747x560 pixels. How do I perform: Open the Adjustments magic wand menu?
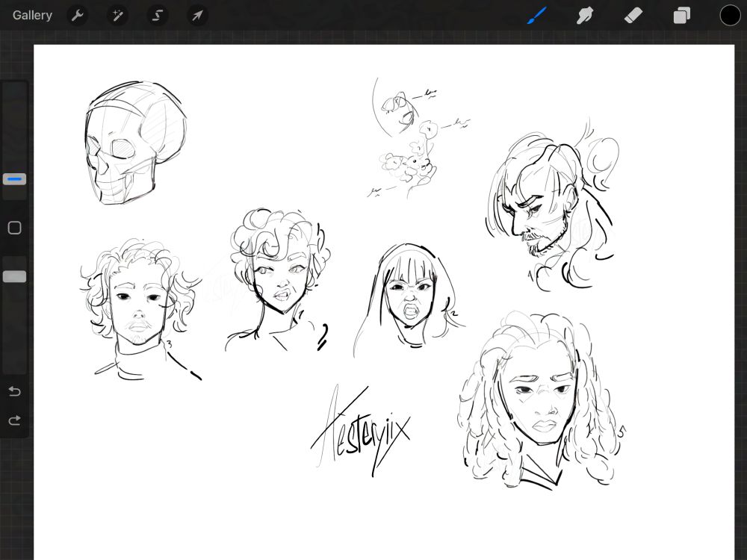[117, 16]
